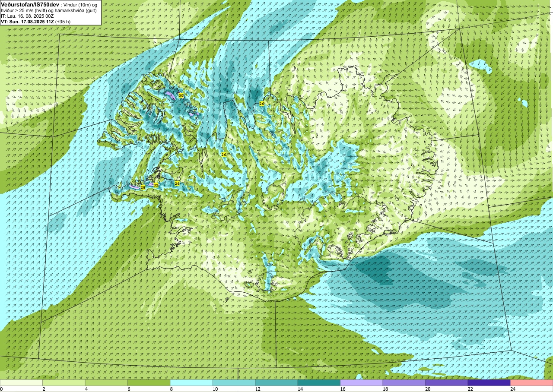Image resolution: width=553 pixels, height=392 pixels.
Task: Select the 18–20 m/s medium purple legend swatch
Action: (x=404, y=383)
